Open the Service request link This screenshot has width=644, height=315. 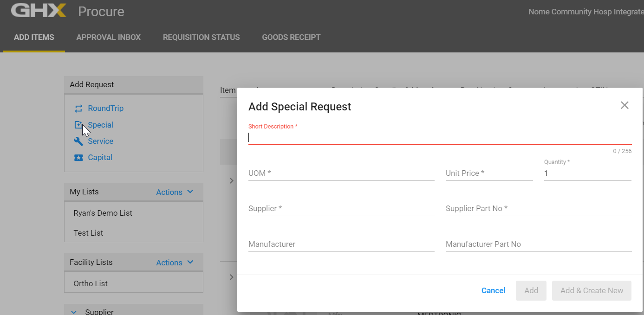(x=101, y=141)
